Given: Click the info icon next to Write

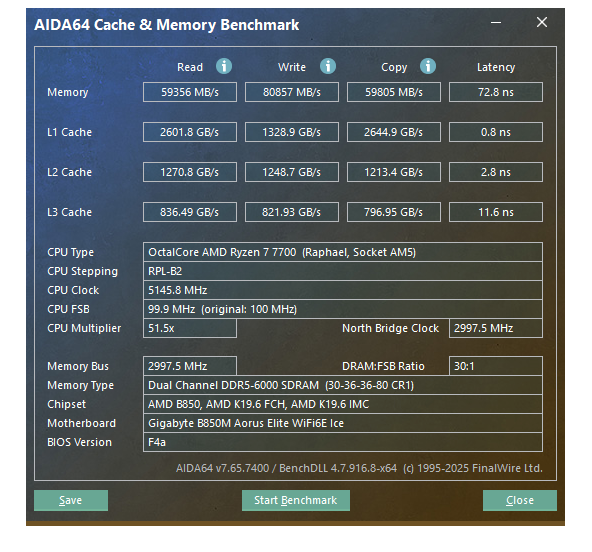Looking at the screenshot, I should (328, 66).
